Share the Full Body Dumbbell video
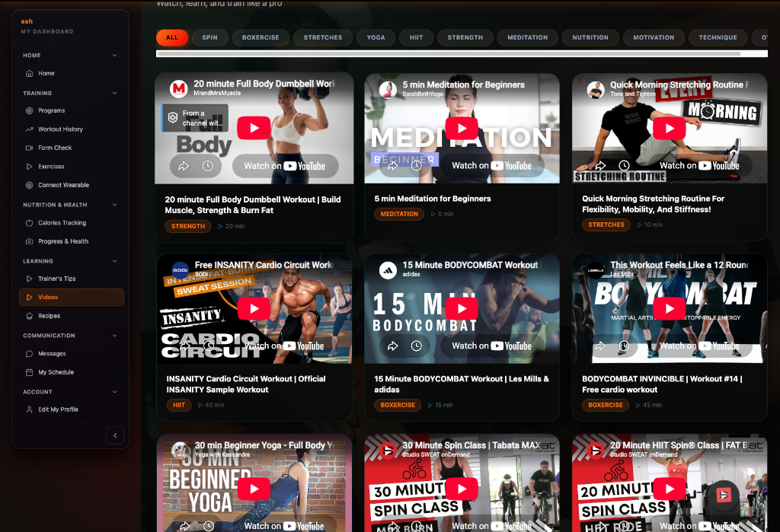This screenshot has height=532, width=780. [x=184, y=166]
